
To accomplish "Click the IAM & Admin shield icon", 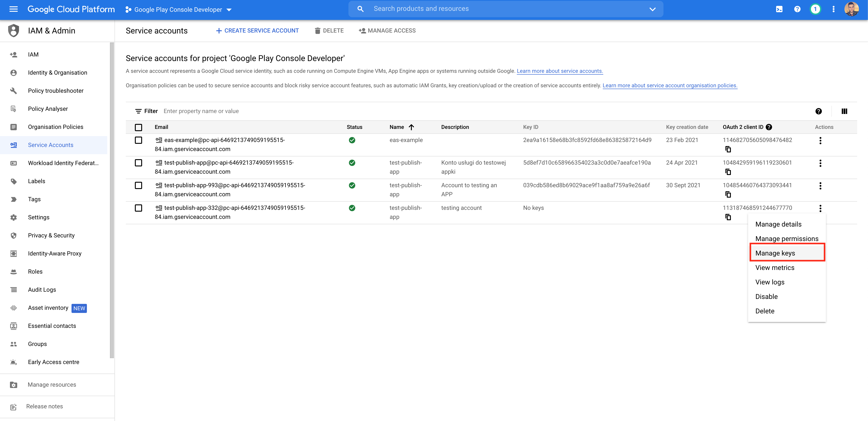I will pos(14,31).
